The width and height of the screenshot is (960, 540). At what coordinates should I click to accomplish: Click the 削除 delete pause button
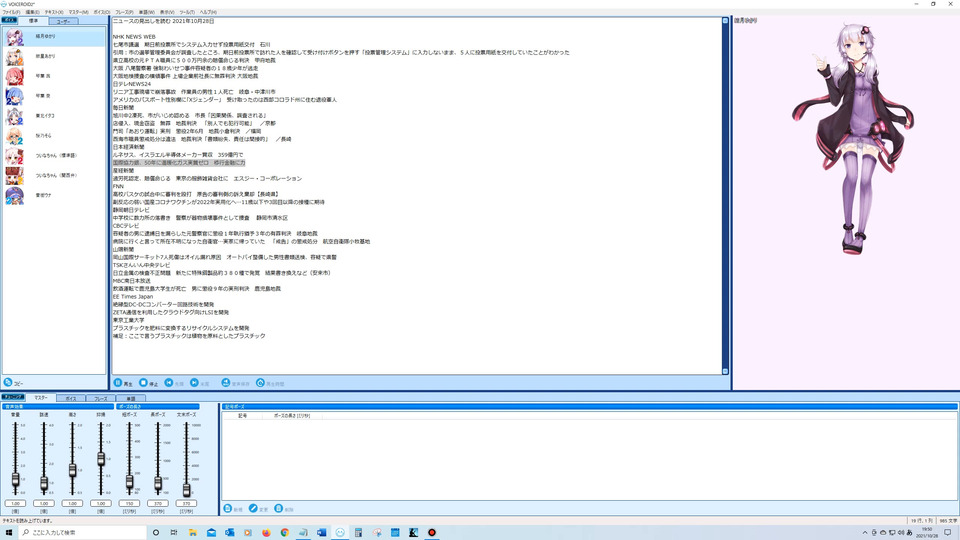coord(284,509)
